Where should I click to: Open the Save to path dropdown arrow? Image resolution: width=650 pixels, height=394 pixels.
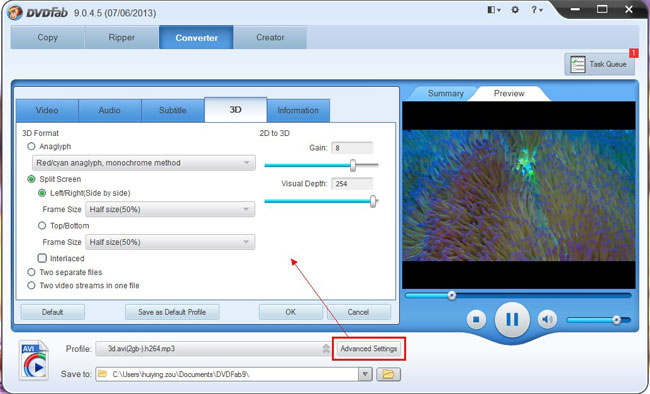(365, 374)
